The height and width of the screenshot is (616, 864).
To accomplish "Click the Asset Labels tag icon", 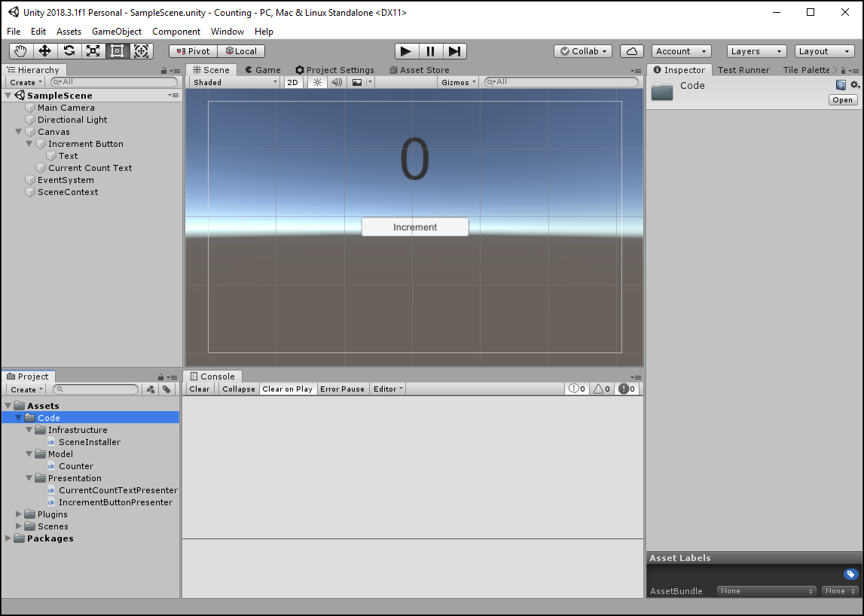I will click(x=850, y=574).
